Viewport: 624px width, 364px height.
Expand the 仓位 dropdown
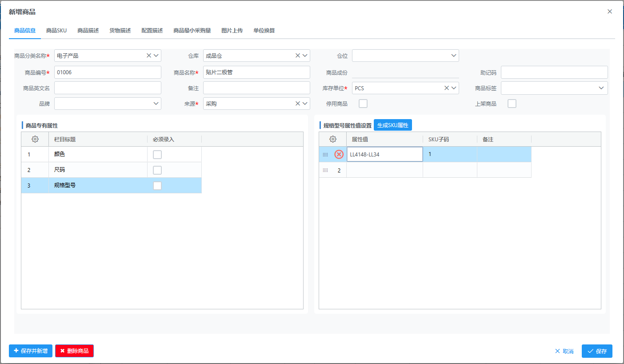454,56
